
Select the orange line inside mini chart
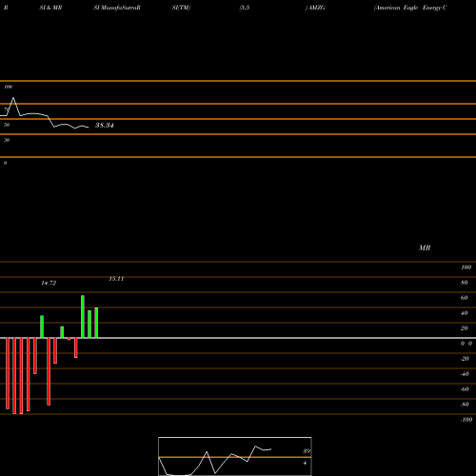235,457
